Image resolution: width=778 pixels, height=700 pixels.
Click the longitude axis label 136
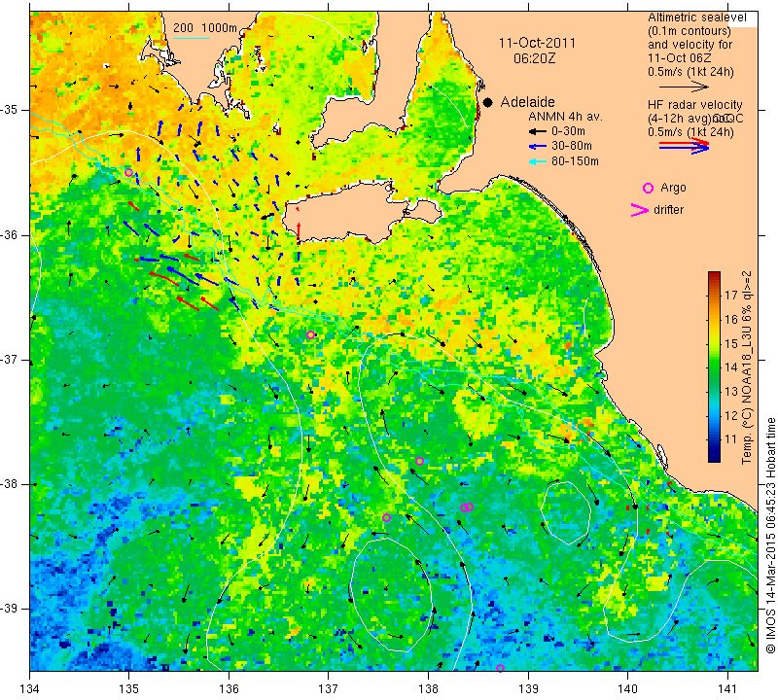coord(229,688)
